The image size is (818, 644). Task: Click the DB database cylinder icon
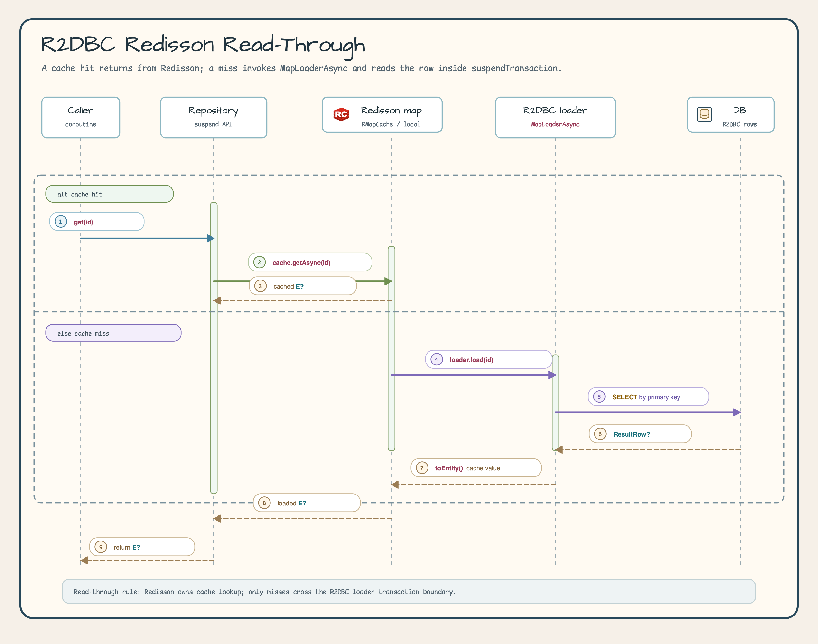[704, 114]
